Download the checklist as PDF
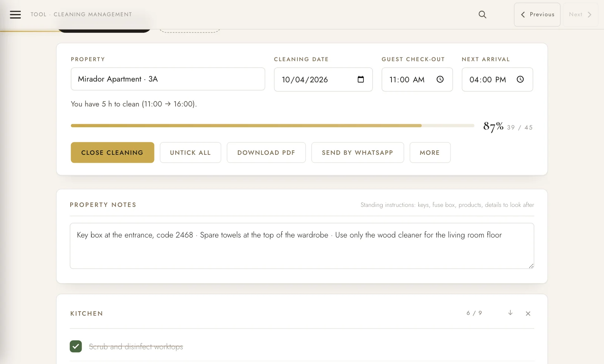The image size is (604, 364). 266,153
